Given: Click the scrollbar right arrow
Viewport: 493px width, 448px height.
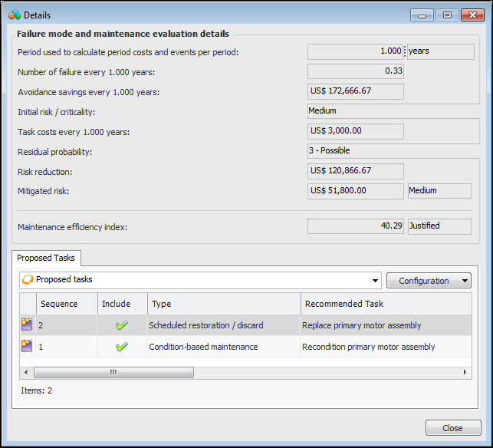Looking at the screenshot, I should (x=465, y=372).
